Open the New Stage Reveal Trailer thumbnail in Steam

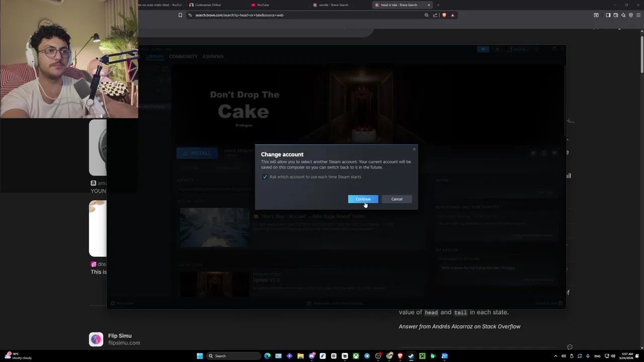(214, 228)
